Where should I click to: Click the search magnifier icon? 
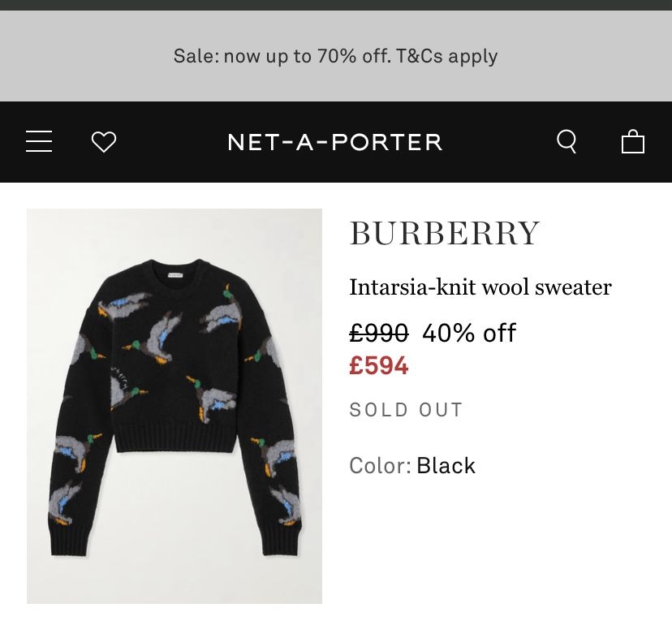[566, 142]
